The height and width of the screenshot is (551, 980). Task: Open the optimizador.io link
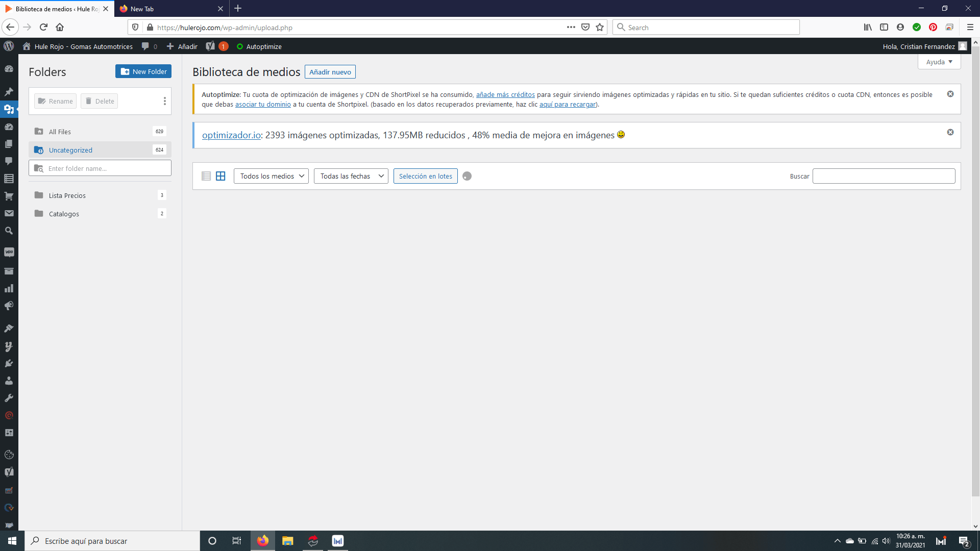231,135
